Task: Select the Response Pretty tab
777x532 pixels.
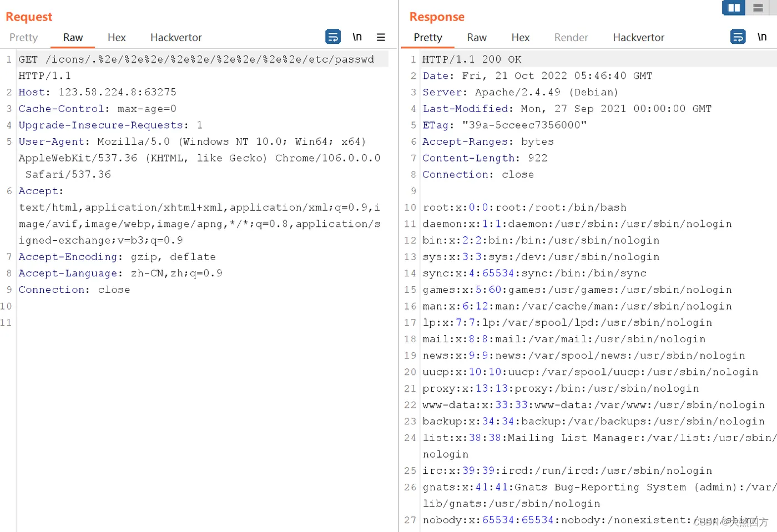Action: pyautogui.click(x=428, y=38)
